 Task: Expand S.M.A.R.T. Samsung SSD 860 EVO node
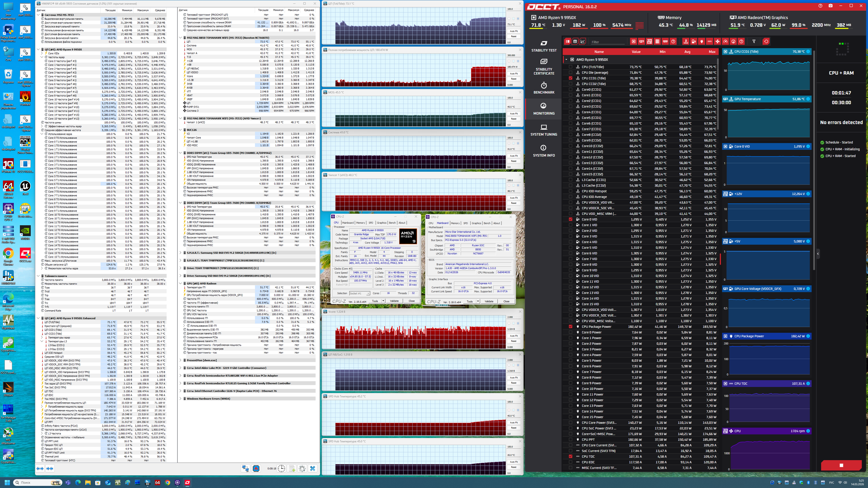(x=181, y=253)
